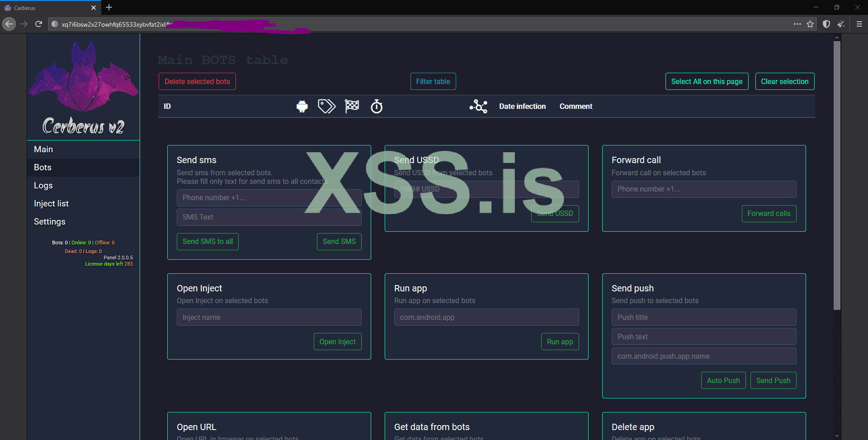Viewport: 868px width, 440px height.
Task: Open Inject list from the sidebar
Action: pyautogui.click(x=83, y=204)
